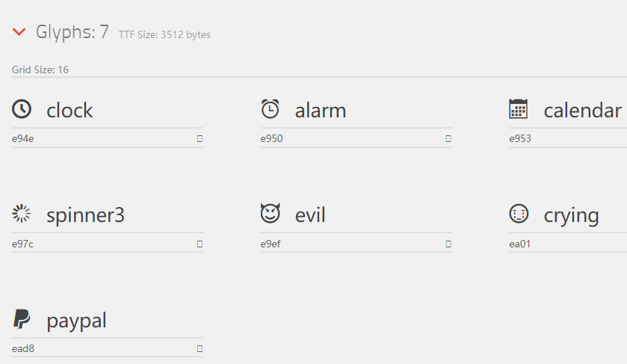Select the spinner3 loading glyph icon

click(x=22, y=214)
